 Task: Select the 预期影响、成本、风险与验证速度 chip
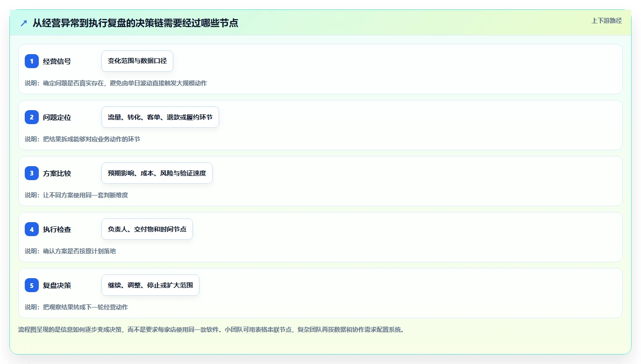(157, 173)
